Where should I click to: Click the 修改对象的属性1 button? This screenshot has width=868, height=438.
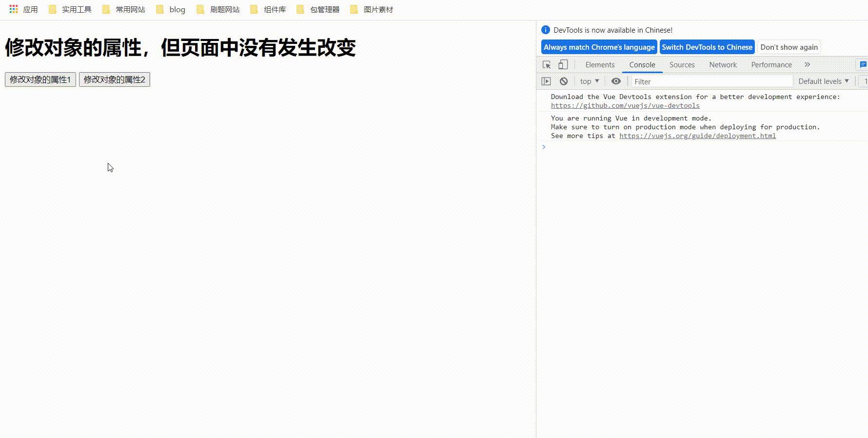pos(40,80)
